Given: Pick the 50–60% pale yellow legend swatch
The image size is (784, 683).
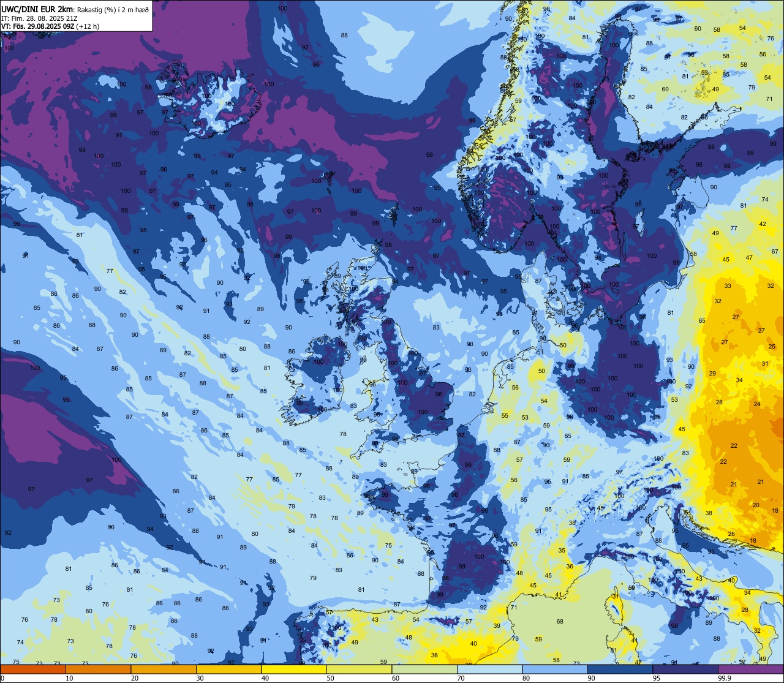Looking at the screenshot, I should click(x=359, y=670).
